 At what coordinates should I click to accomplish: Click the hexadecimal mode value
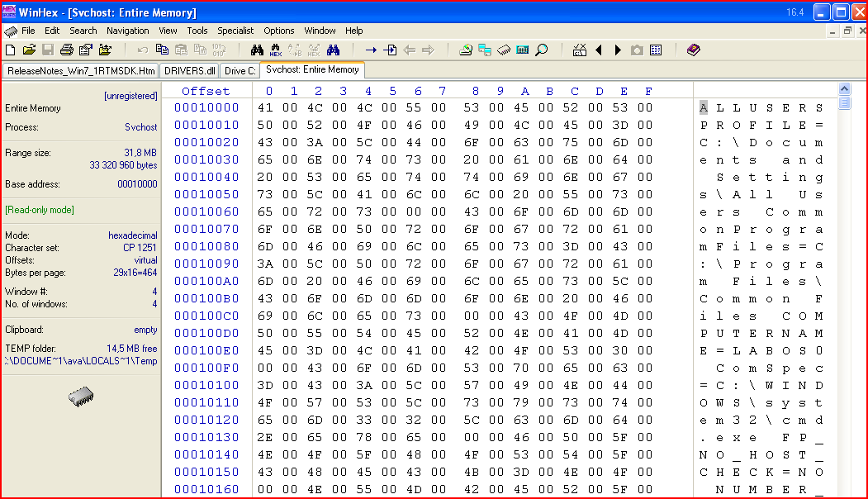pos(132,235)
